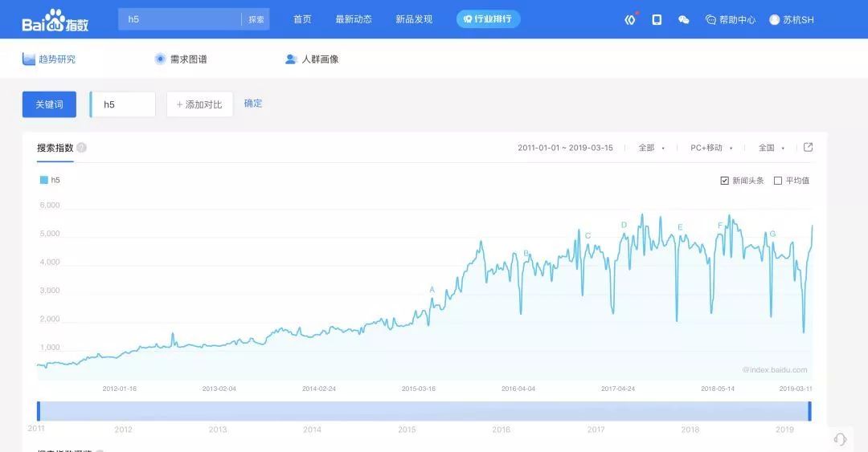The image size is (868, 452).
Task: Click the export share icon on chart
Action: coord(809,147)
